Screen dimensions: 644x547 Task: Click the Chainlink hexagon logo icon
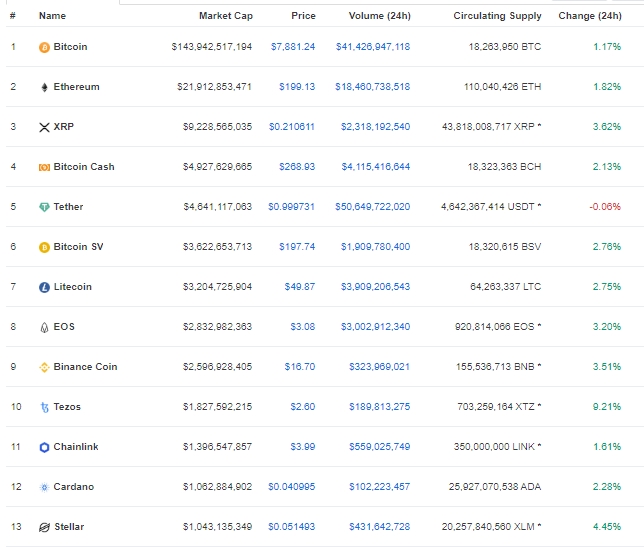coord(44,447)
